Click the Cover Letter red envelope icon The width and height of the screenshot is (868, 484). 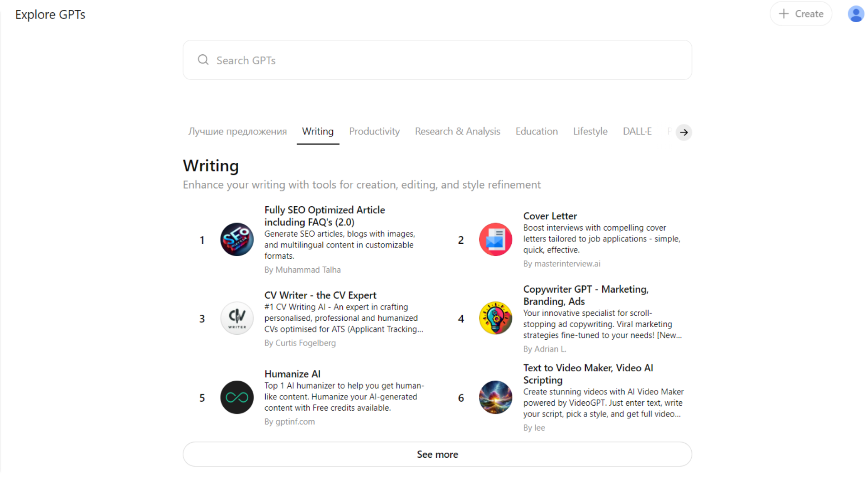click(x=495, y=239)
